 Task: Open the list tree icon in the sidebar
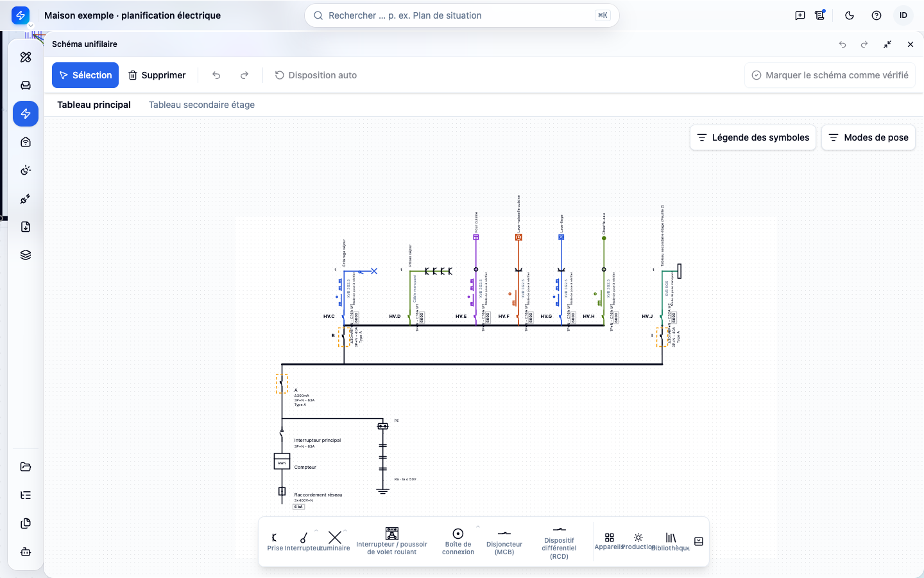tap(26, 495)
